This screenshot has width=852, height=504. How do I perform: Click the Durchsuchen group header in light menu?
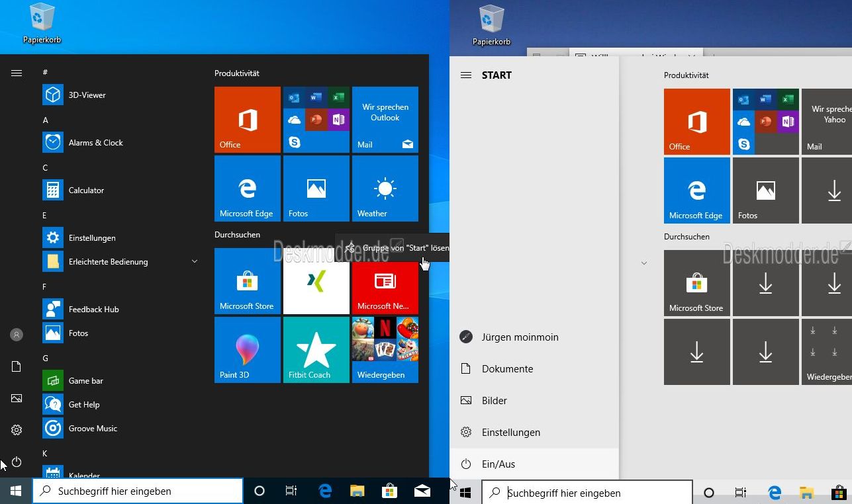click(x=686, y=237)
